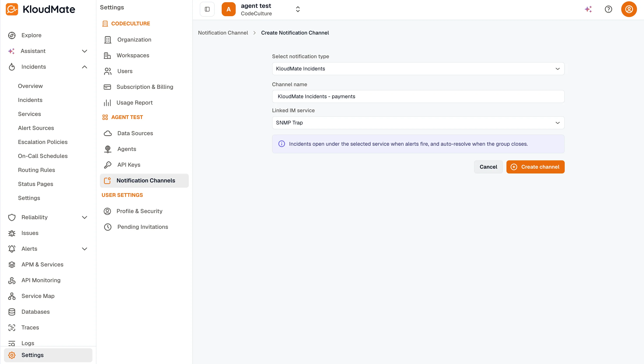Click the CODECULTURE section header

pos(126,23)
